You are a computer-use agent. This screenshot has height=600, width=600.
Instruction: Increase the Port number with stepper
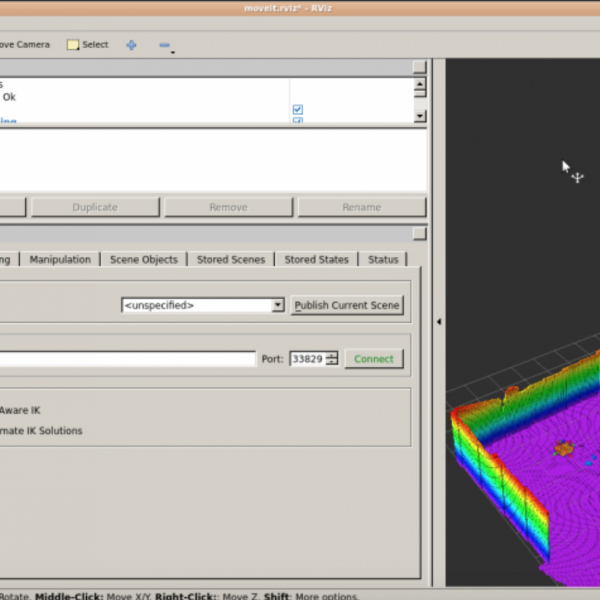tap(333, 354)
